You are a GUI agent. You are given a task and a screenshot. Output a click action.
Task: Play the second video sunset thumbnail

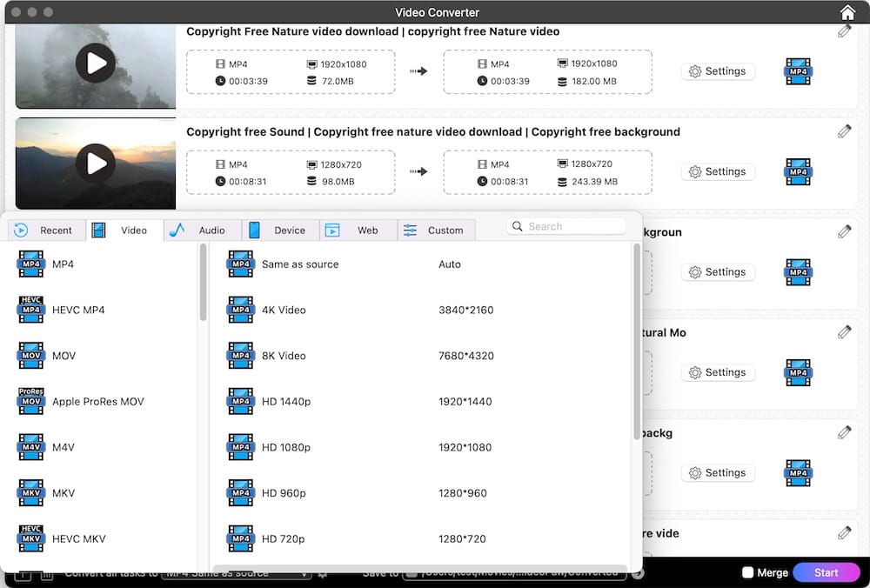(x=96, y=163)
